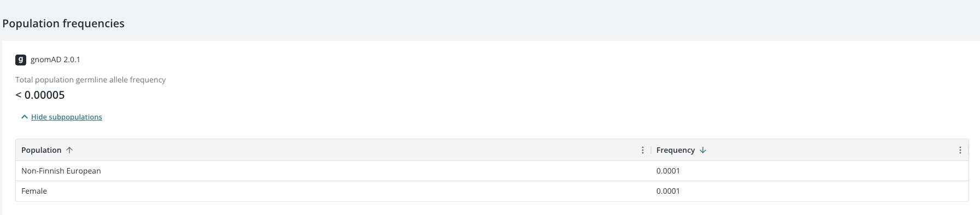Click the separator right of Frequency column menu
Image resolution: width=980 pixels, height=215 pixels.
pyautogui.click(x=968, y=150)
